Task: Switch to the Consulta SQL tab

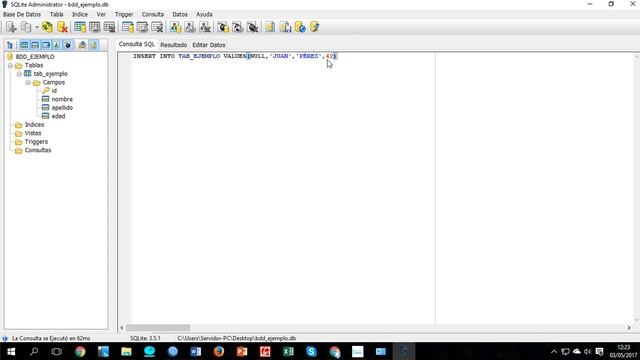Action: point(137,44)
